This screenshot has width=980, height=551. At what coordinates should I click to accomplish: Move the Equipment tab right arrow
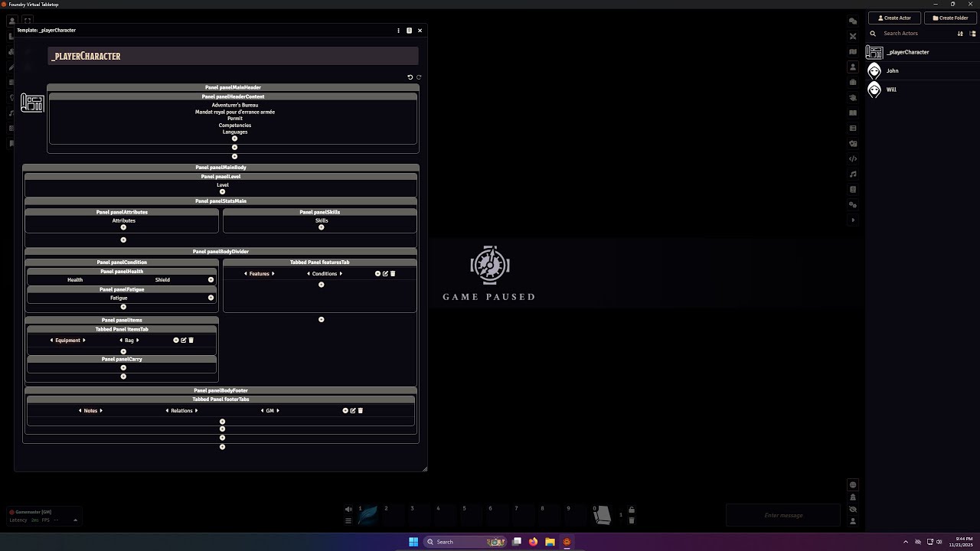84,340
